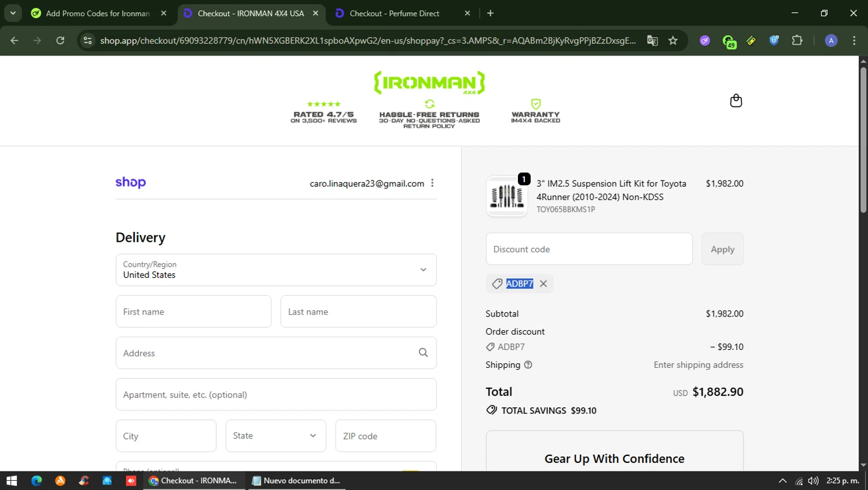Viewport: 868px width, 490px height.
Task: Click the ZIP code field
Action: click(x=385, y=436)
